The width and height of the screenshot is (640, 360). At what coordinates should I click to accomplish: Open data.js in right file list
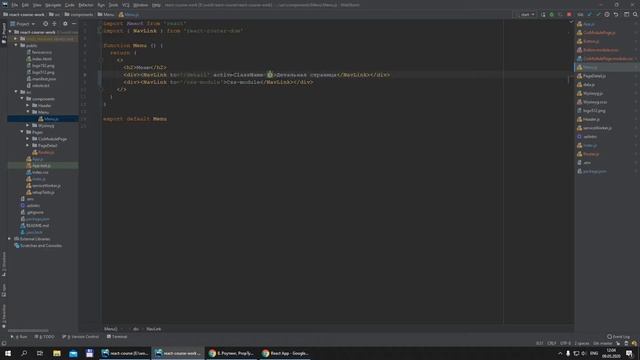tap(586, 84)
